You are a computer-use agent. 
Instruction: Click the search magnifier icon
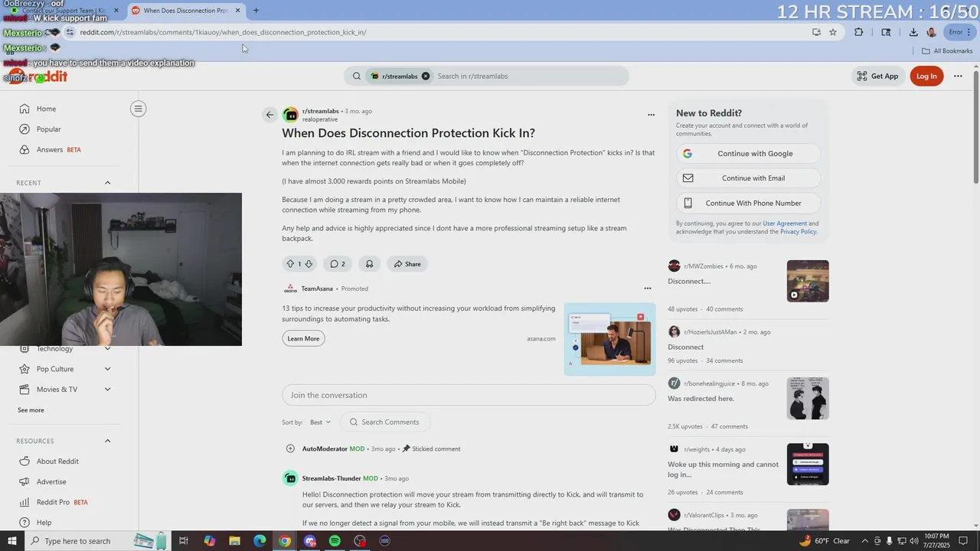(x=357, y=76)
